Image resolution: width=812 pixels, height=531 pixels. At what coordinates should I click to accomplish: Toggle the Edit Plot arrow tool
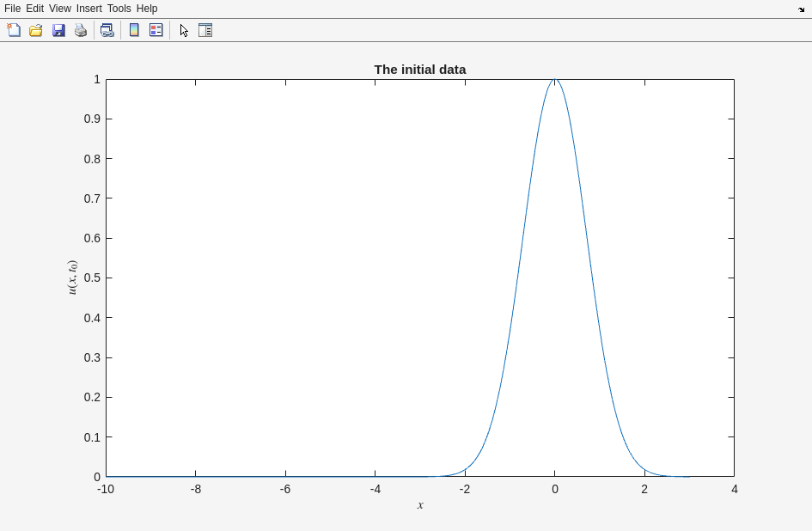[184, 30]
